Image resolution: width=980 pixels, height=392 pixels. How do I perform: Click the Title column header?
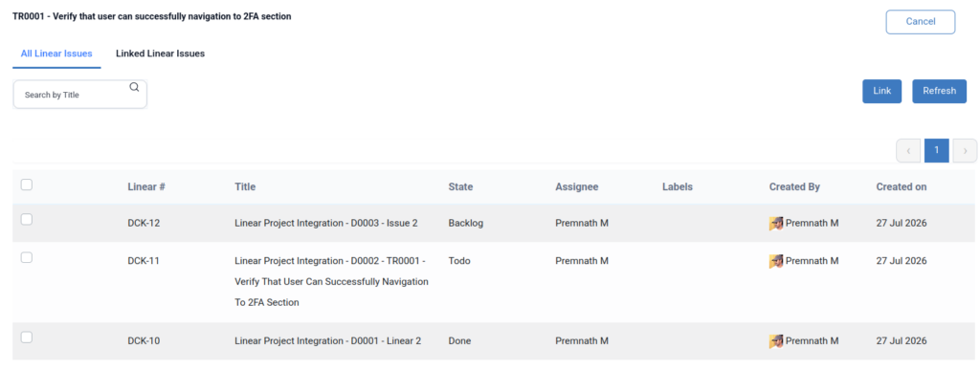point(245,186)
